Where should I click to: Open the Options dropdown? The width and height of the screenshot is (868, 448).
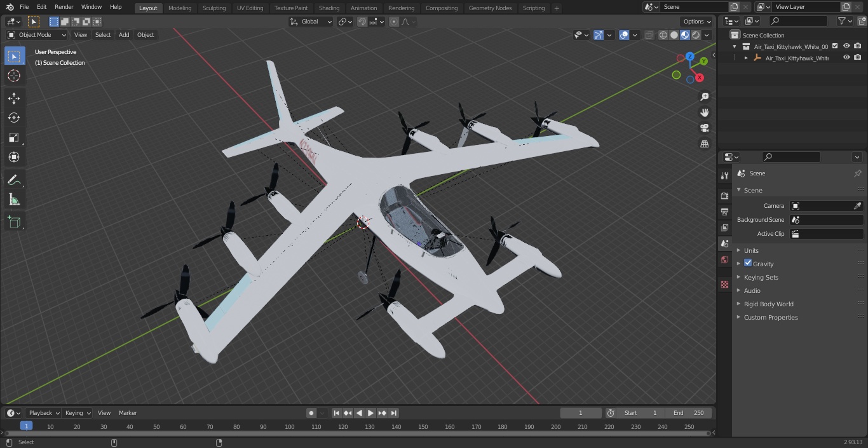[x=698, y=22]
